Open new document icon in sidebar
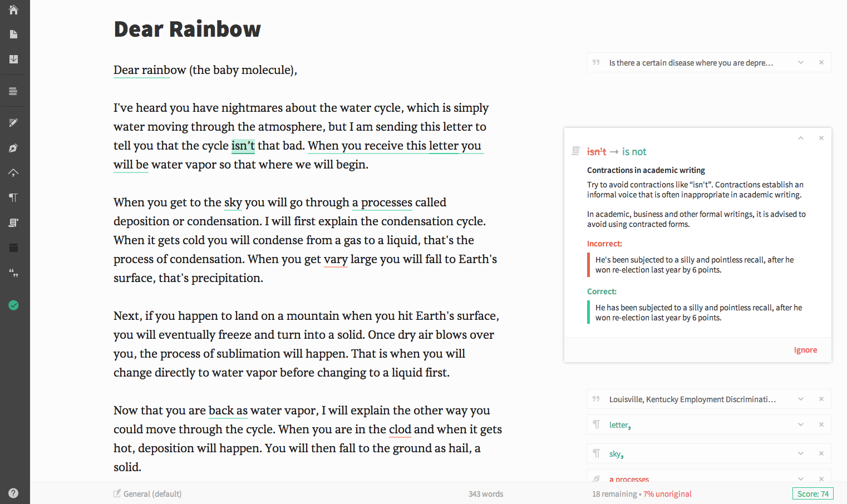Viewport: 847px width, 504px height. pos(13,34)
